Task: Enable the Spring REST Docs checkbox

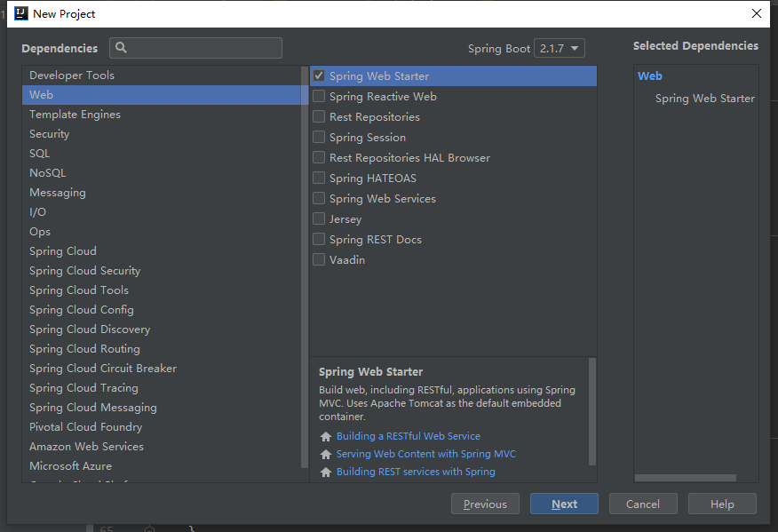Action: [319, 239]
